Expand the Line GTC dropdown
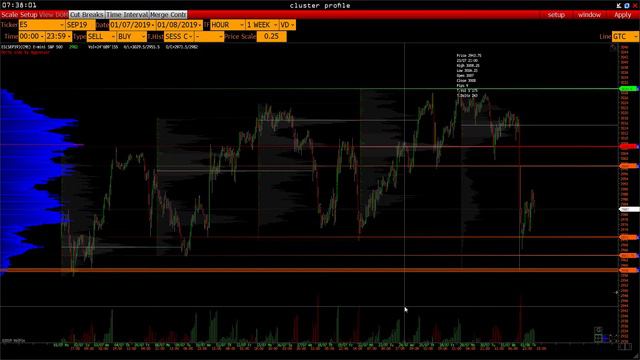 click(625, 37)
